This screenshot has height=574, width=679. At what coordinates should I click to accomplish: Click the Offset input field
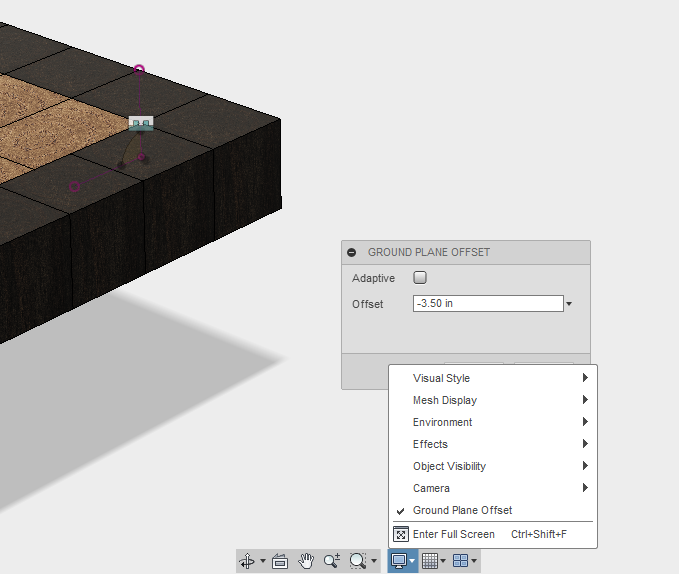[487, 304]
